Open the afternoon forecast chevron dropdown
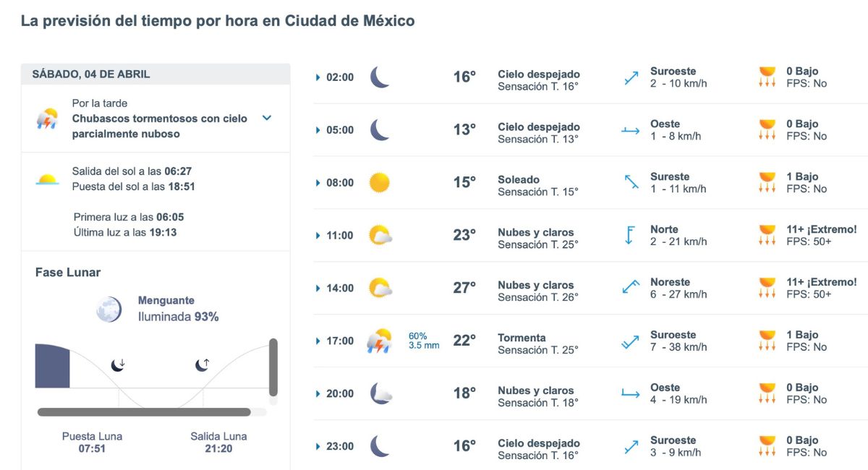Screen dimensions: 868x470 click(x=267, y=119)
